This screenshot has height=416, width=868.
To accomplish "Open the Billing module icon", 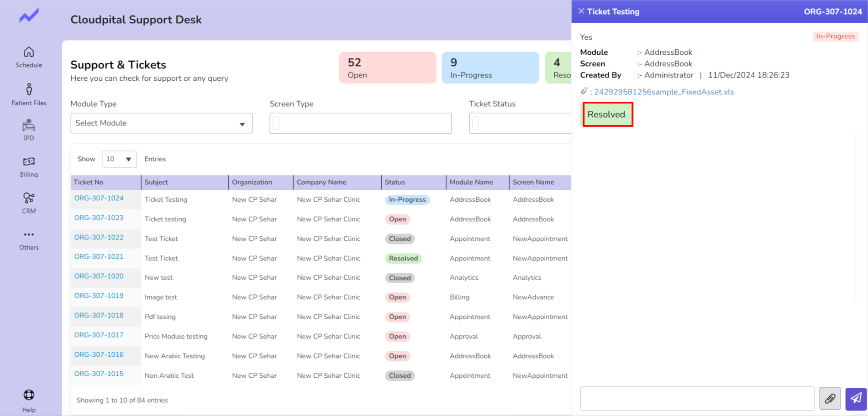I will pos(29,162).
